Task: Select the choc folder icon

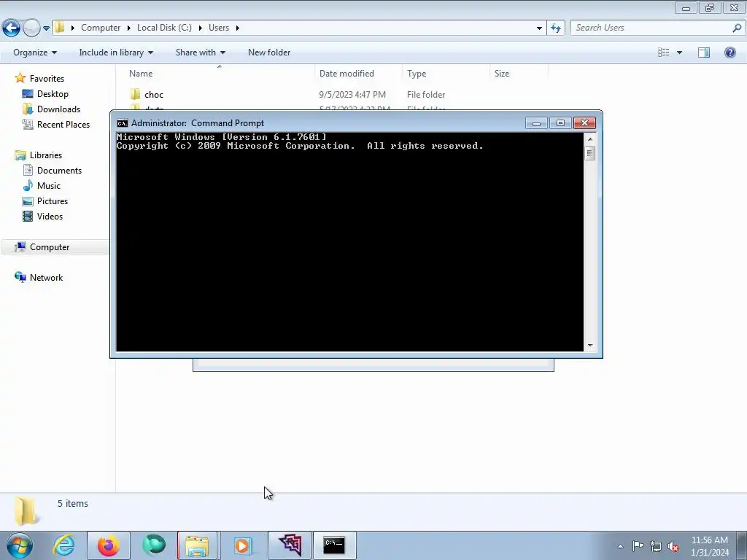Action: [x=135, y=94]
